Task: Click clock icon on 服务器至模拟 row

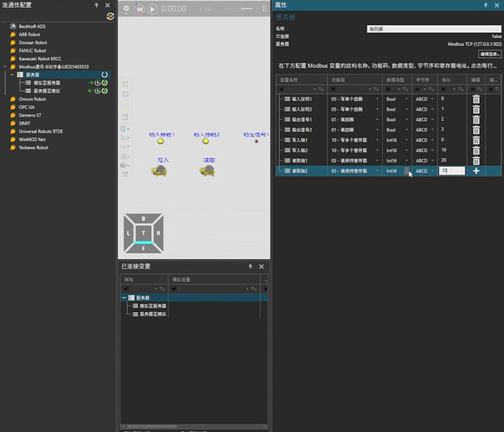Action: click(98, 91)
